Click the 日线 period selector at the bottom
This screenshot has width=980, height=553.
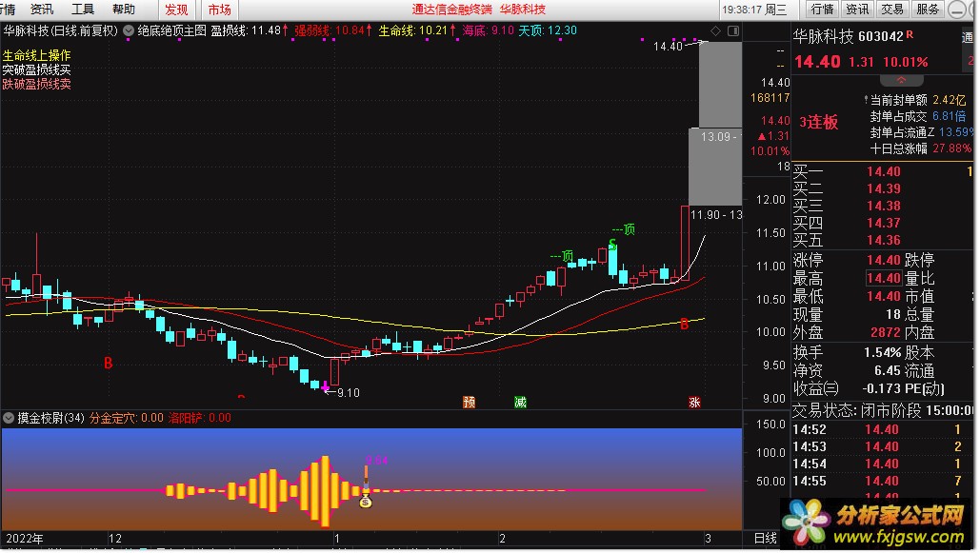[x=766, y=538]
